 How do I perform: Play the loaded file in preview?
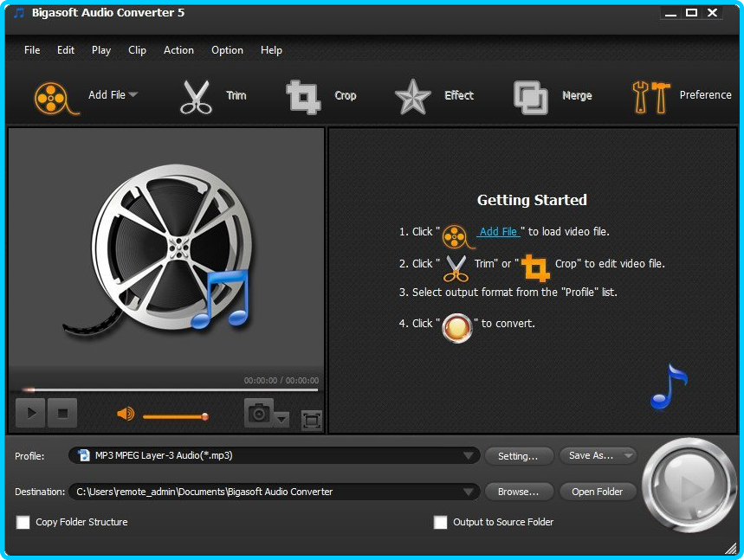30,413
